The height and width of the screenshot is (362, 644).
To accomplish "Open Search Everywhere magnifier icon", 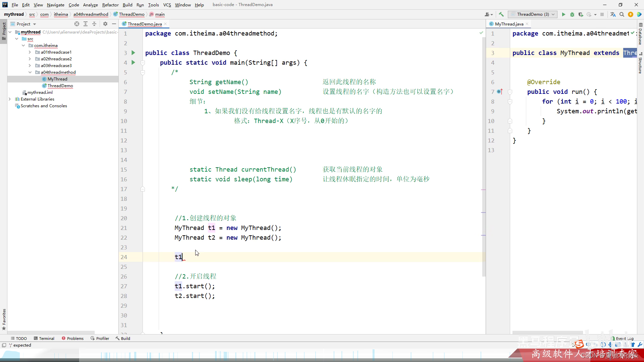I will [x=622, y=14].
